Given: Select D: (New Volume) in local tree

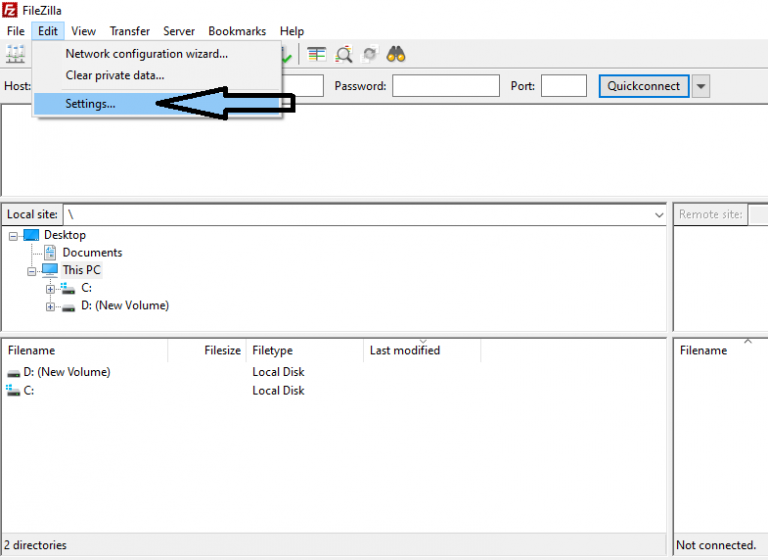Looking at the screenshot, I should 125,305.
